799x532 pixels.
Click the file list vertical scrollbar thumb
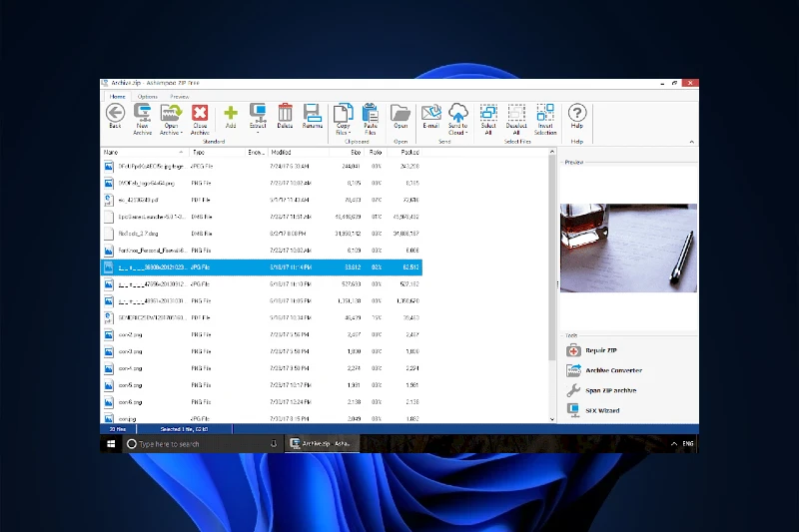coord(552,259)
